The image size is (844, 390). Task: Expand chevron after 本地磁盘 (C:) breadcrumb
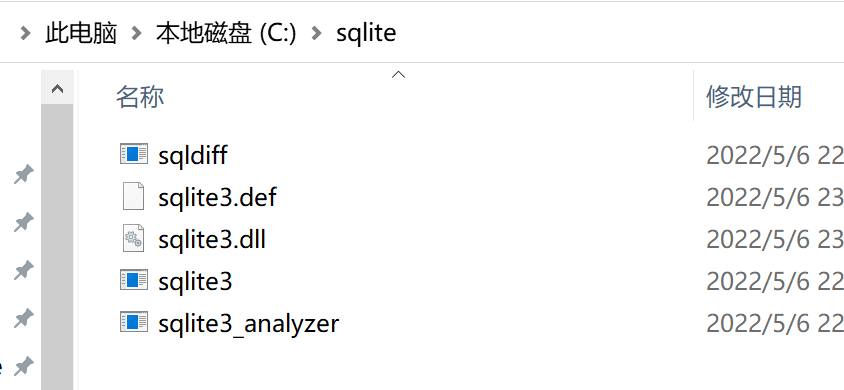pyautogui.click(x=317, y=33)
